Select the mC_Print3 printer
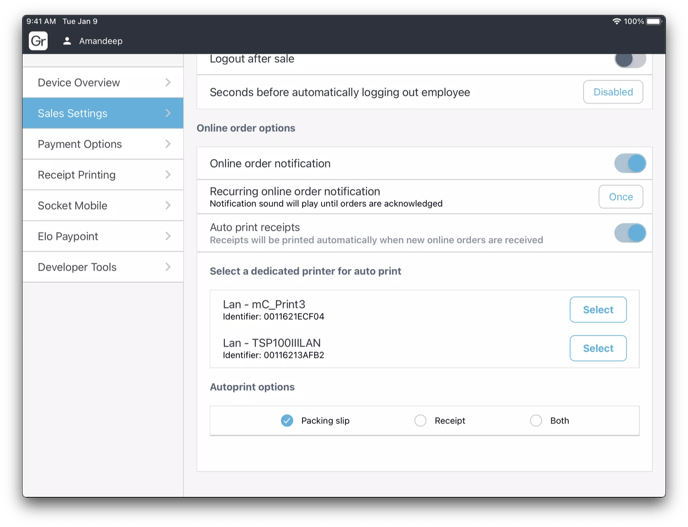 click(x=598, y=310)
